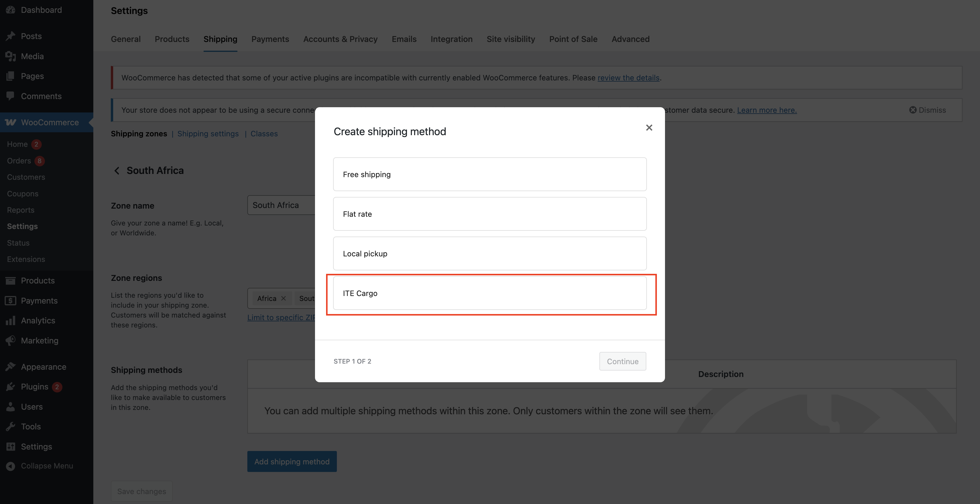Go back using the South Africa arrow
Viewport: 980px width, 504px height.
tap(117, 170)
